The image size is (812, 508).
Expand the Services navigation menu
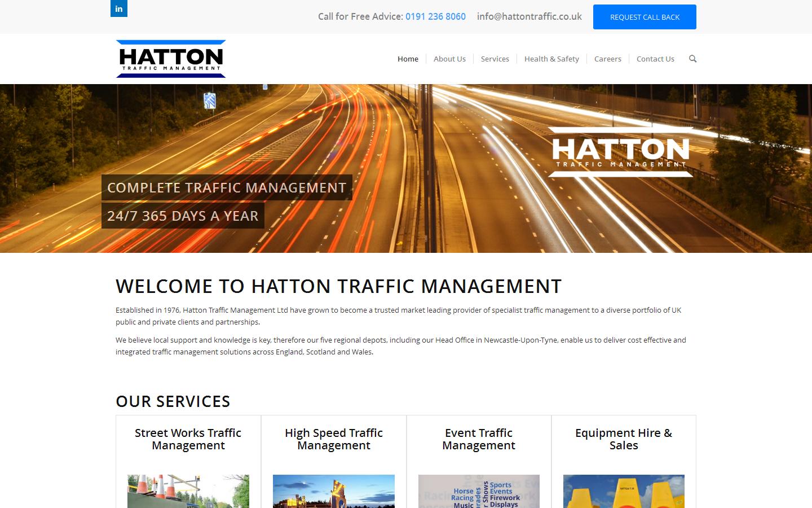[495, 59]
